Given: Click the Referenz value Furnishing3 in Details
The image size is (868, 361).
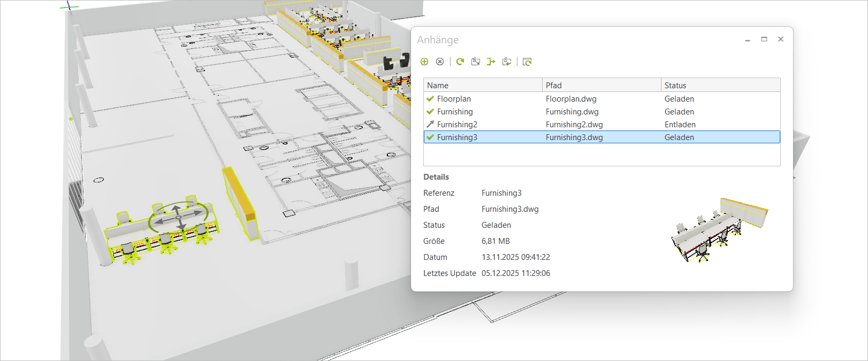Looking at the screenshot, I should point(501,193).
